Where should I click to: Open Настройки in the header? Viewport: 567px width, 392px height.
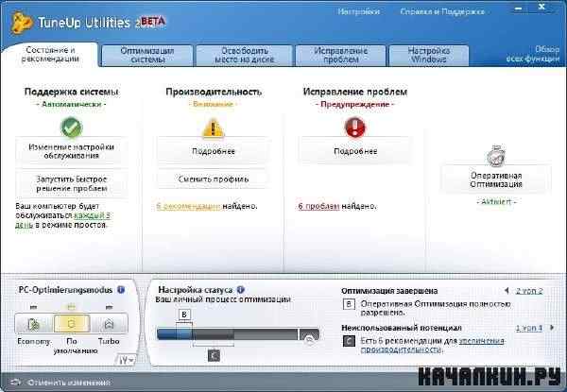(x=359, y=11)
